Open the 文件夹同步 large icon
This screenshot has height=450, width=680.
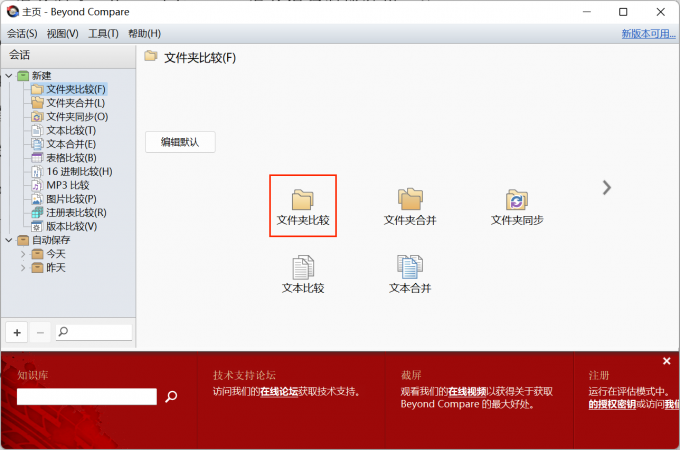click(517, 206)
